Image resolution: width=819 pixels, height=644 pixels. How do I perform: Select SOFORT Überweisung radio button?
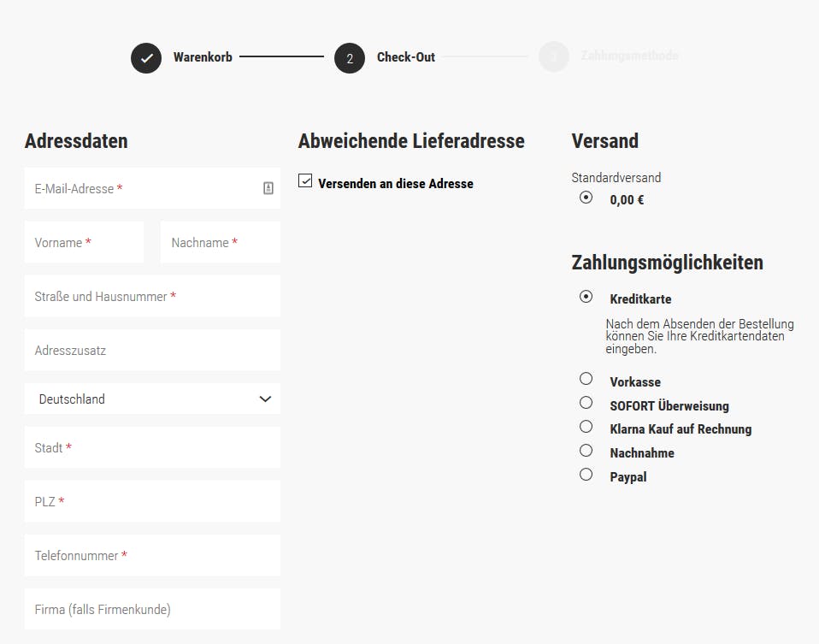[586, 403]
